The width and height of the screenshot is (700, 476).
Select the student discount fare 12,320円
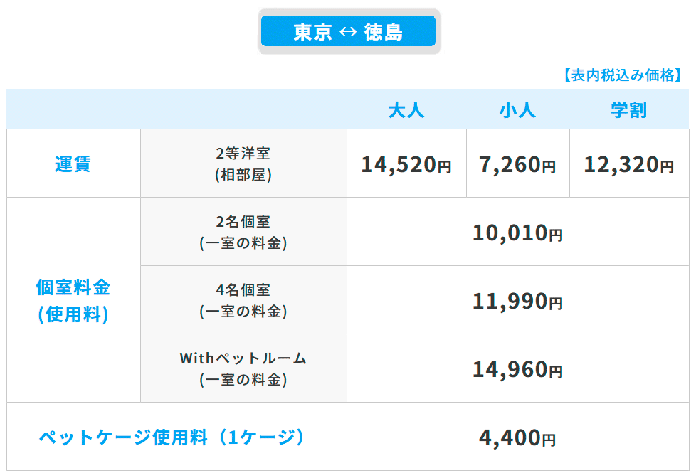[629, 165]
